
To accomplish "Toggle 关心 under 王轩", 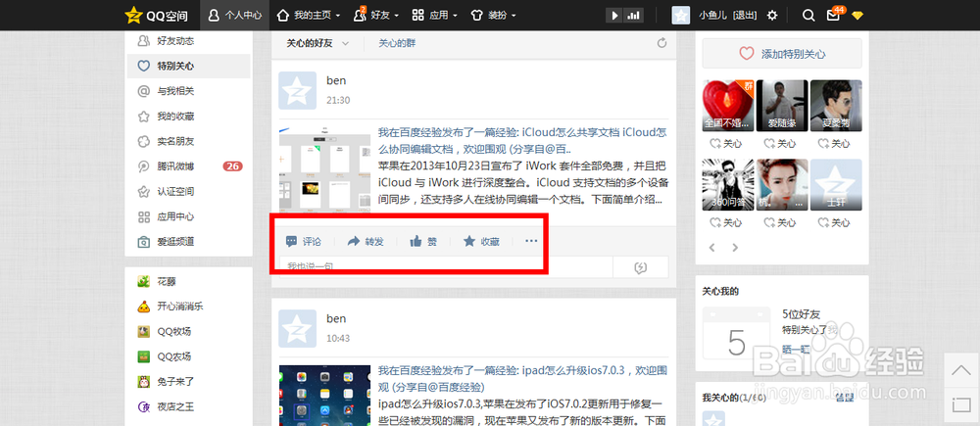I will point(836,223).
